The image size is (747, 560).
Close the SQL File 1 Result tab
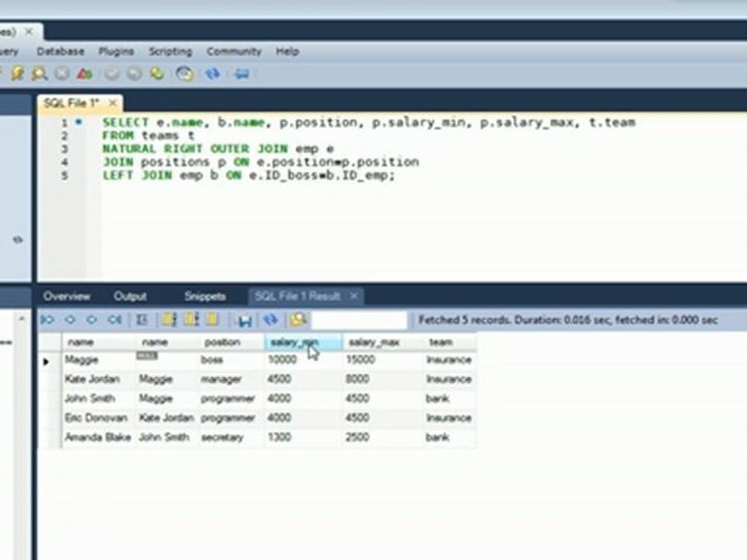point(353,296)
